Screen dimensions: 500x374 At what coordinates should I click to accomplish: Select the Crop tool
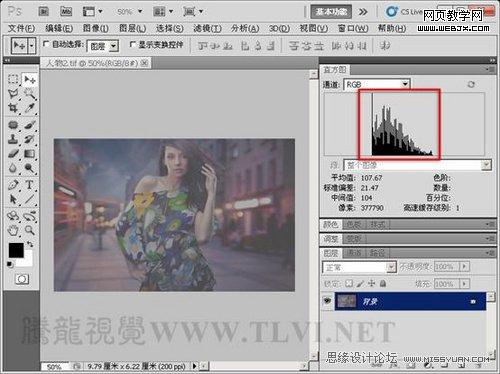13,108
